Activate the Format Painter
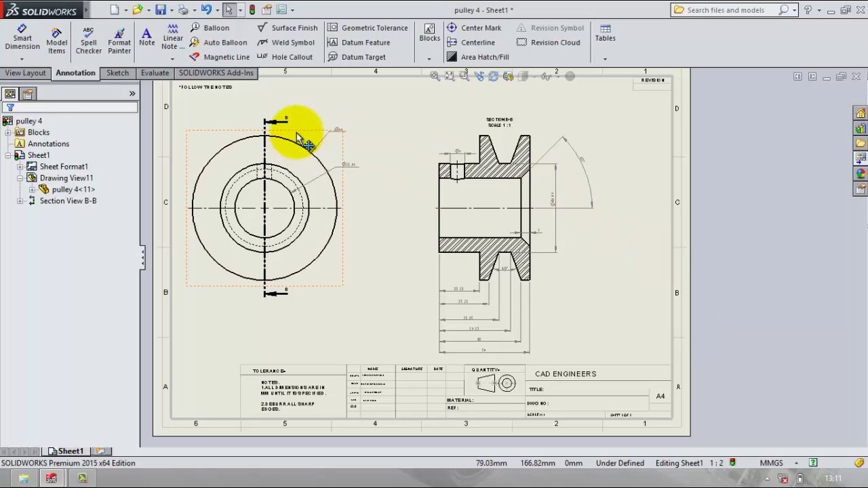868x488 pixels. point(119,41)
